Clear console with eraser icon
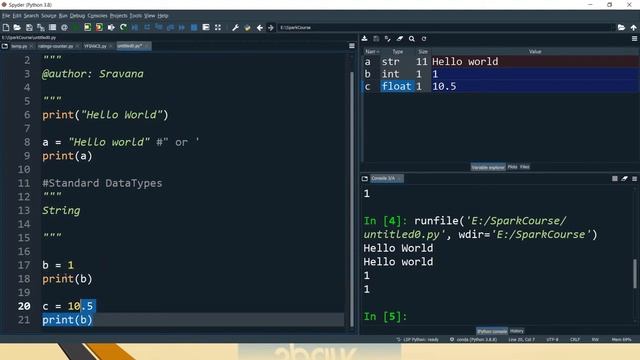This screenshot has width=640, height=360. 624,179
